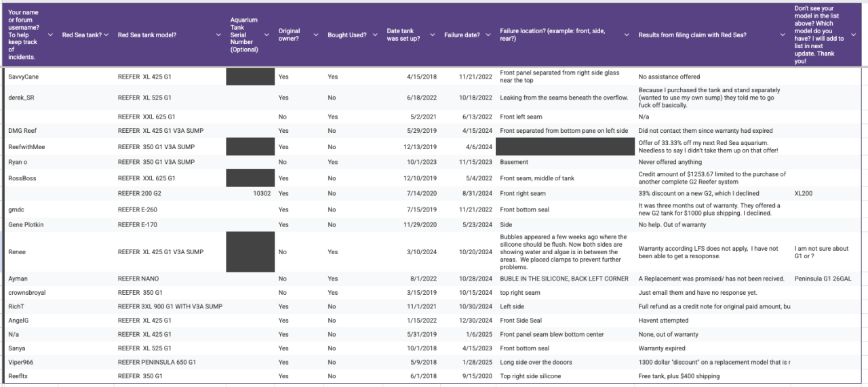
Task: Click the "Renee" name cell
Action: point(31,252)
